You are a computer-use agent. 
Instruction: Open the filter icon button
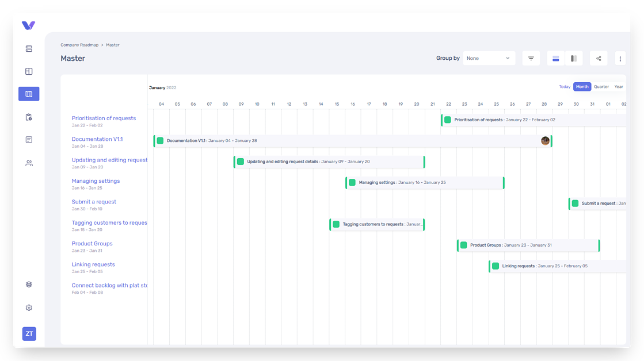(531, 58)
